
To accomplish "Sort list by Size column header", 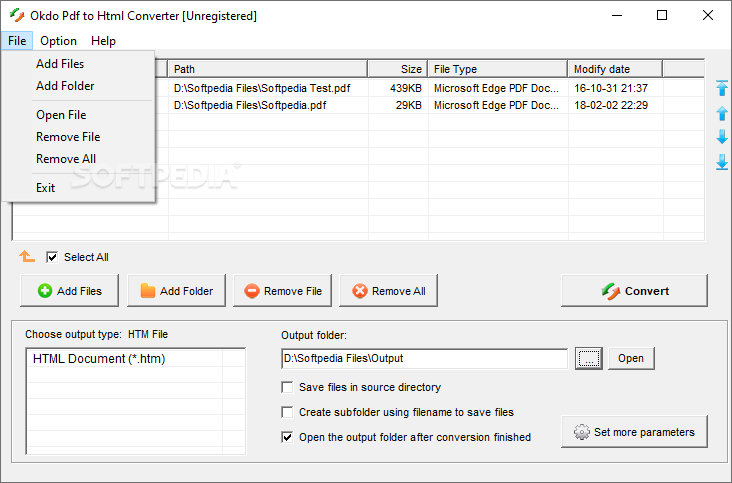I will pyautogui.click(x=398, y=69).
